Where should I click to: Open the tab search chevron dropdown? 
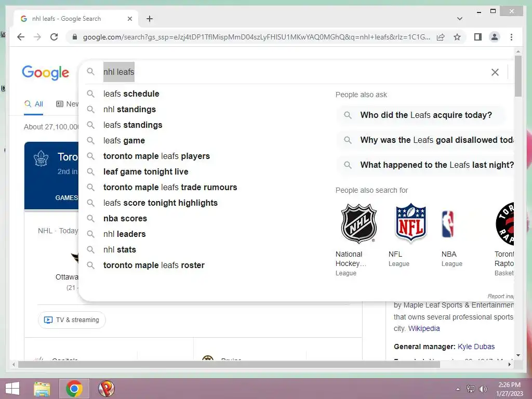point(459,19)
